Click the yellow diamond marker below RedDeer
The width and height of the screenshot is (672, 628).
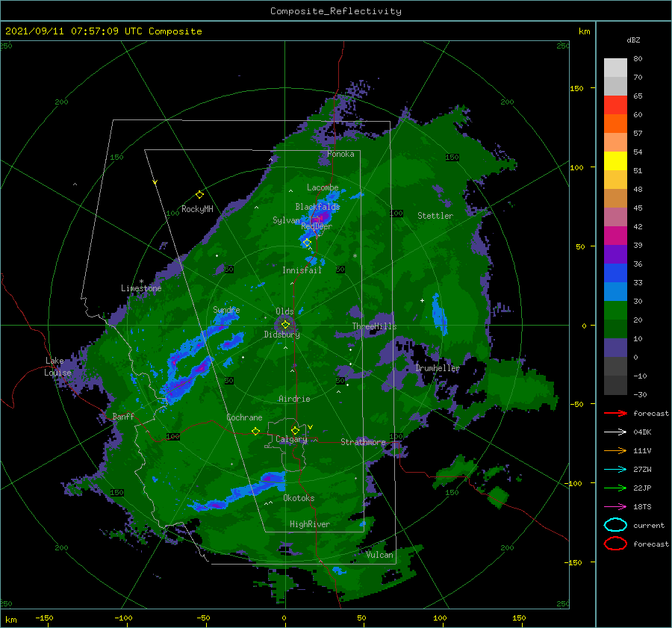(x=307, y=243)
